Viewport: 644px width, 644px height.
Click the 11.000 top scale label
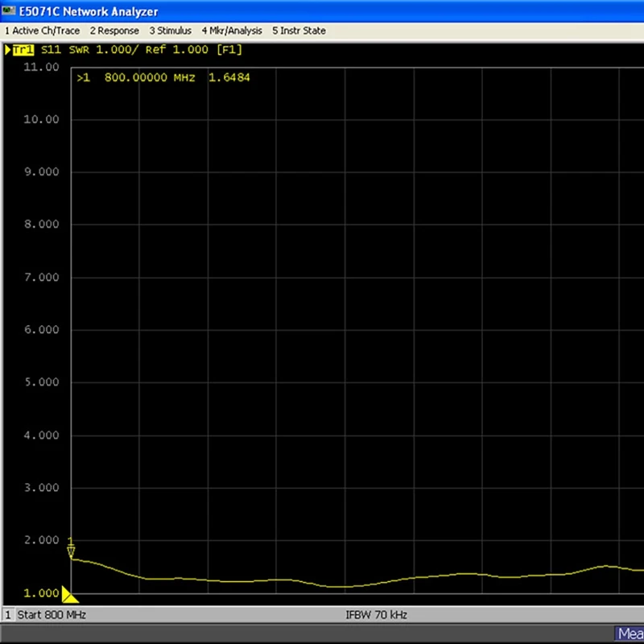(42, 68)
